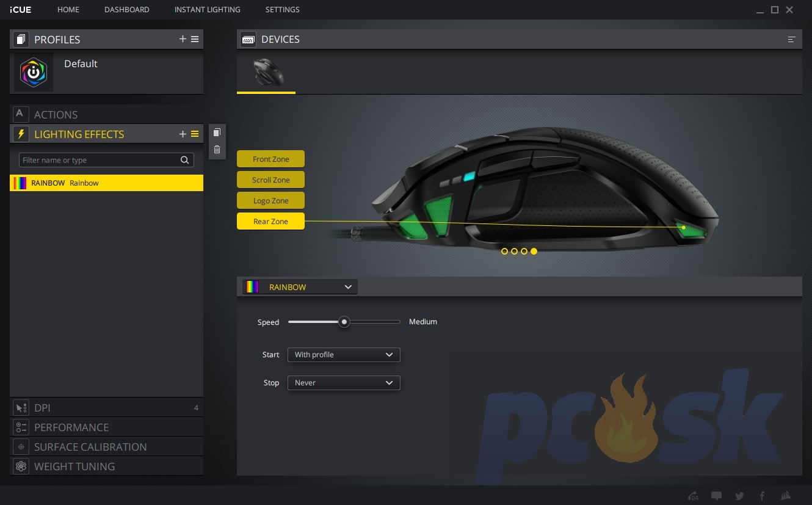Open the Instant Lighting menu
Viewport: 812px width, 505px height.
coord(207,10)
